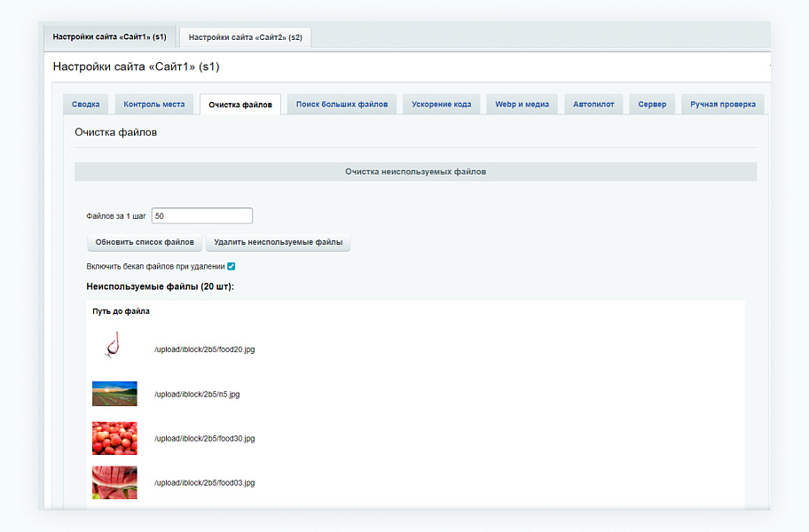Click the food30.jpg strawberries thumbnail
The width and height of the screenshot is (809, 532).
coord(114,438)
